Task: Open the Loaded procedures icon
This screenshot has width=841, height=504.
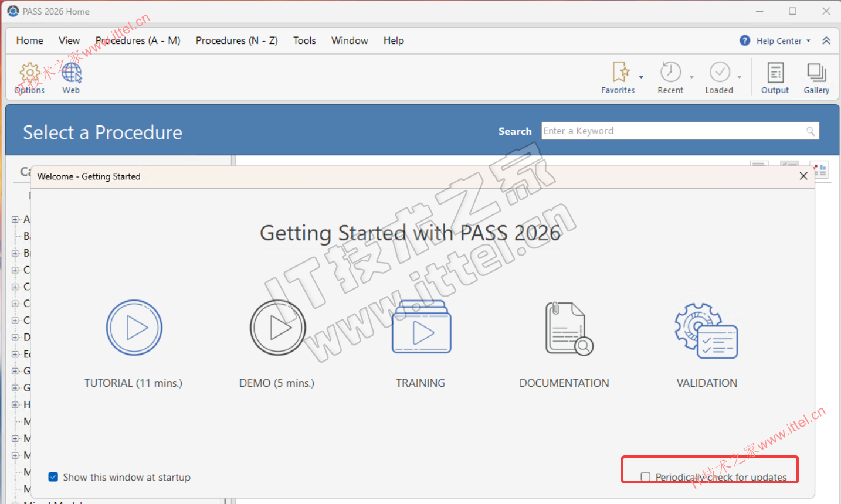Action: pos(720,72)
